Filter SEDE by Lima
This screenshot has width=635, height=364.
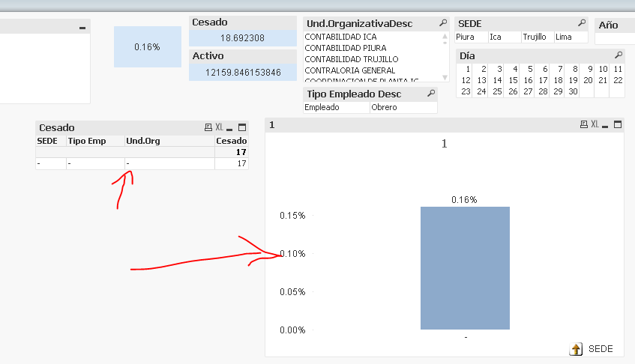(x=571, y=37)
